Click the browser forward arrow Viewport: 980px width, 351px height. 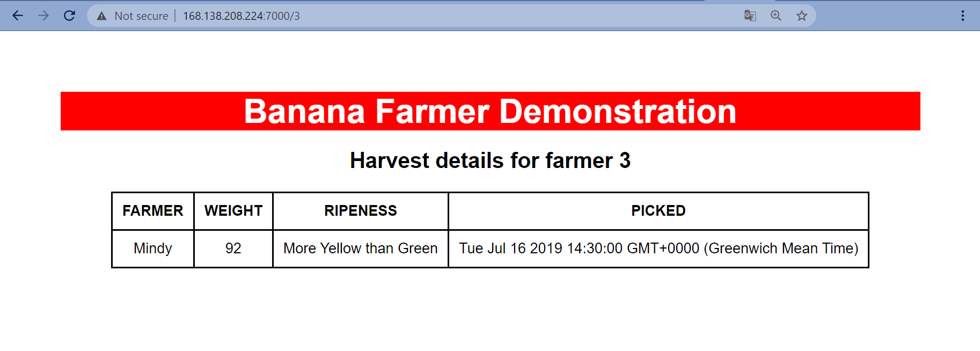click(43, 16)
